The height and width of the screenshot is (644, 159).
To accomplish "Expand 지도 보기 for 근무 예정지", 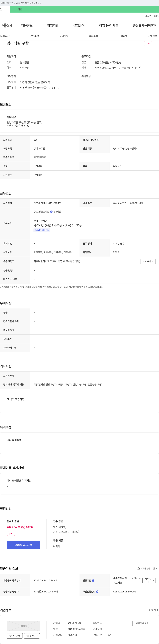I will coord(148,261).
